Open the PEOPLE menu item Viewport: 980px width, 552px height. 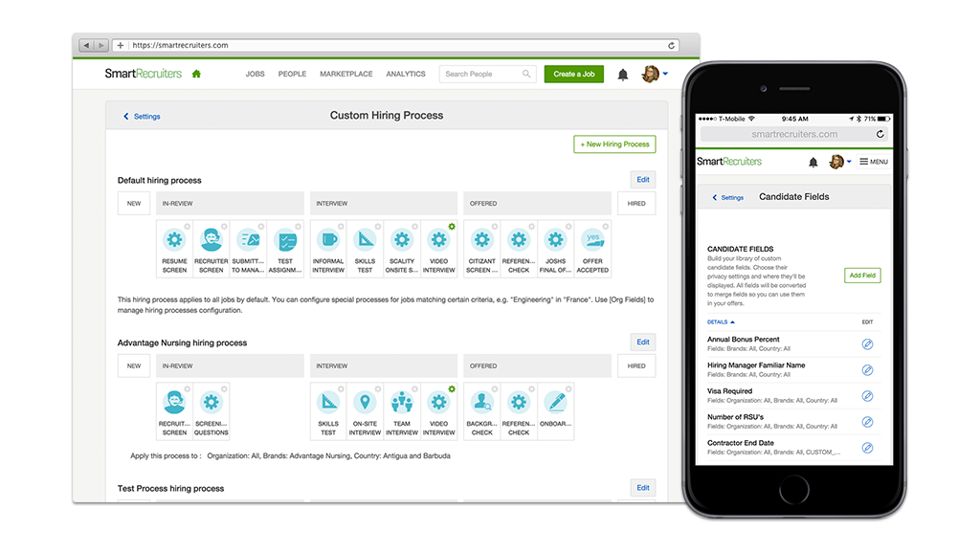[x=292, y=74]
